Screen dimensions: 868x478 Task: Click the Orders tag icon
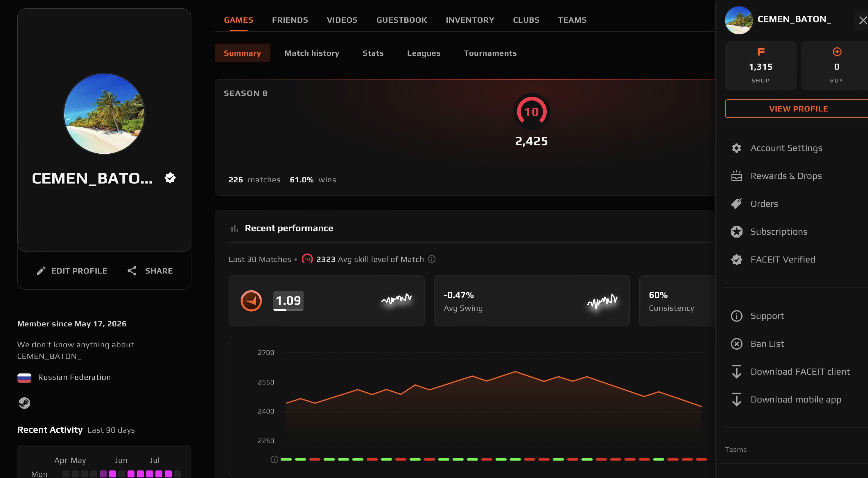736,204
